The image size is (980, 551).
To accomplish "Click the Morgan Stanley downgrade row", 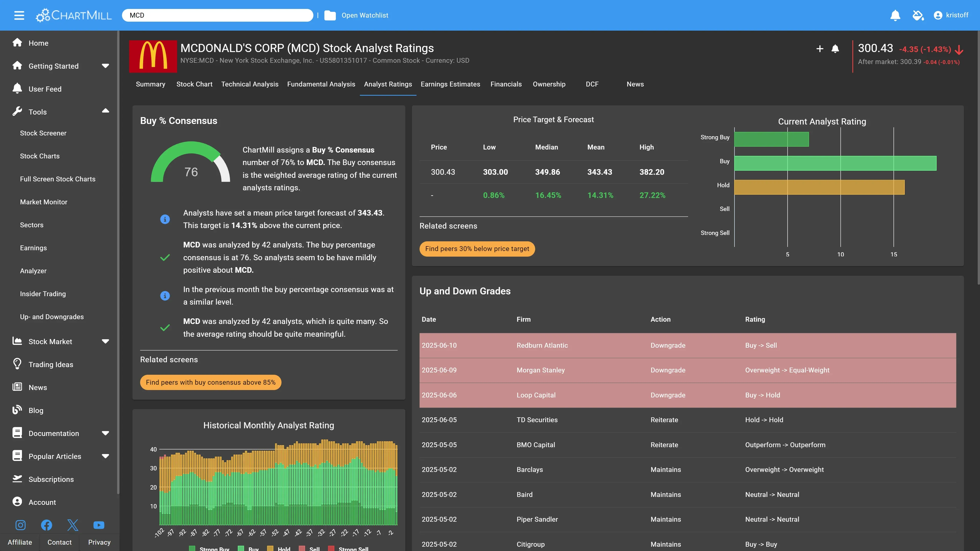I will coord(688,370).
